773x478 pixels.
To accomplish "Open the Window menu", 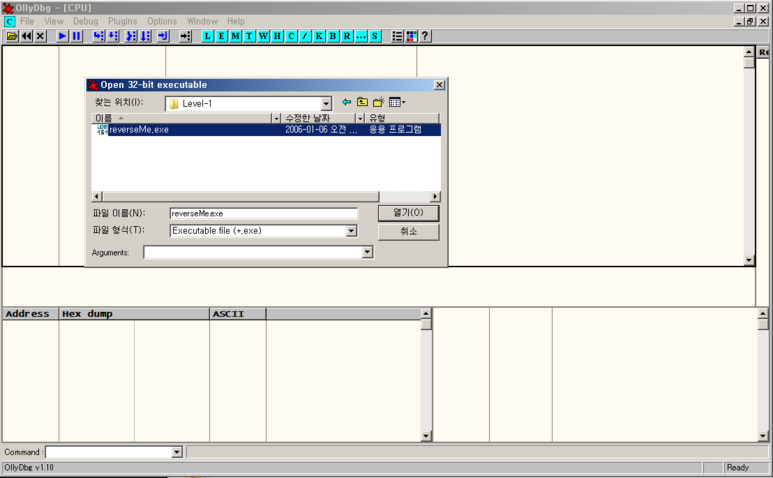I will [202, 21].
